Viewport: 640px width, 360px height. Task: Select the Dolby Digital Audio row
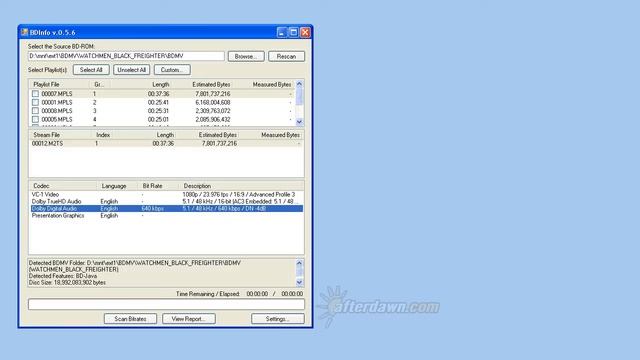pyautogui.click(x=167, y=209)
